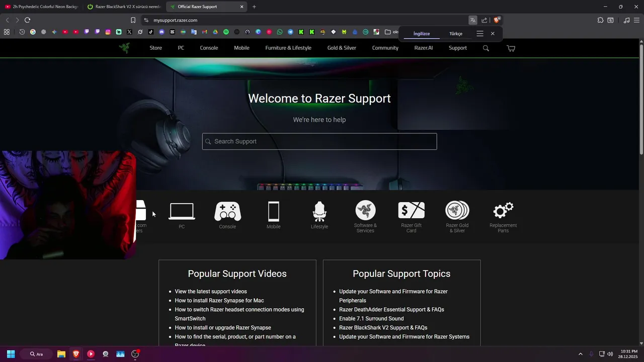Open the Instagram bookmark in the bookmarks bar
Image resolution: width=644 pixels, height=362 pixels.
pyautogui.click(x=108, y=32)
